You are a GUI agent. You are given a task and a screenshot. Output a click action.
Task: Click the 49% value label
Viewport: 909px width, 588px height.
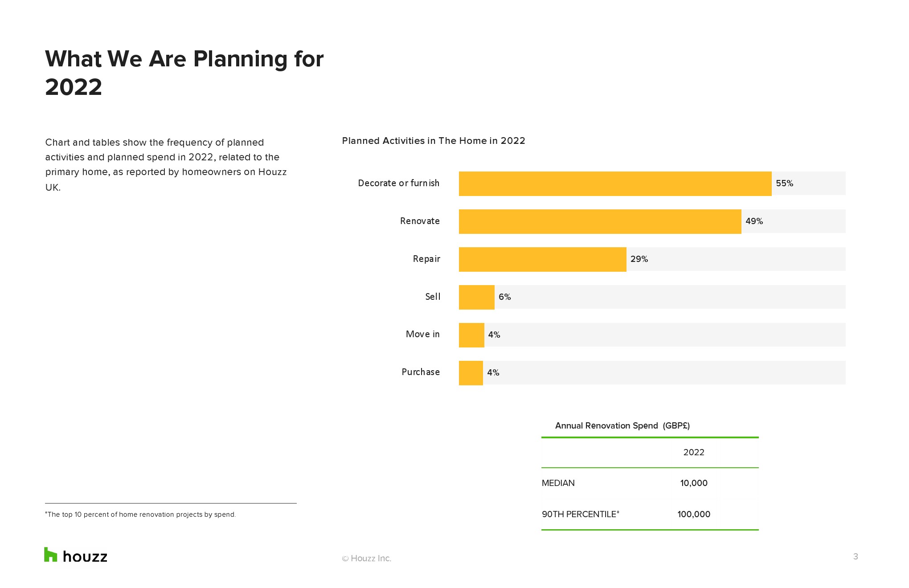click(x=754, y=221)
